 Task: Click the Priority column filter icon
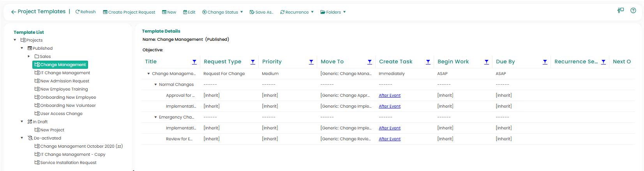311,62
